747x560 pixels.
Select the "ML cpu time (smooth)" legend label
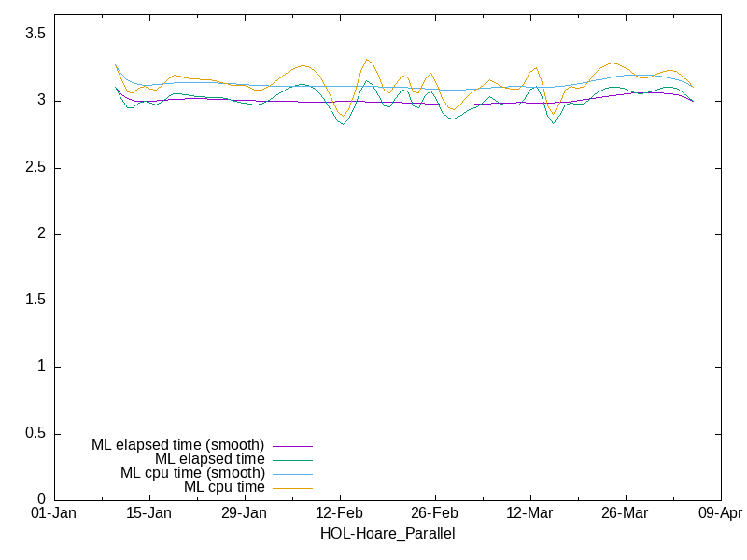coord(192,472)
